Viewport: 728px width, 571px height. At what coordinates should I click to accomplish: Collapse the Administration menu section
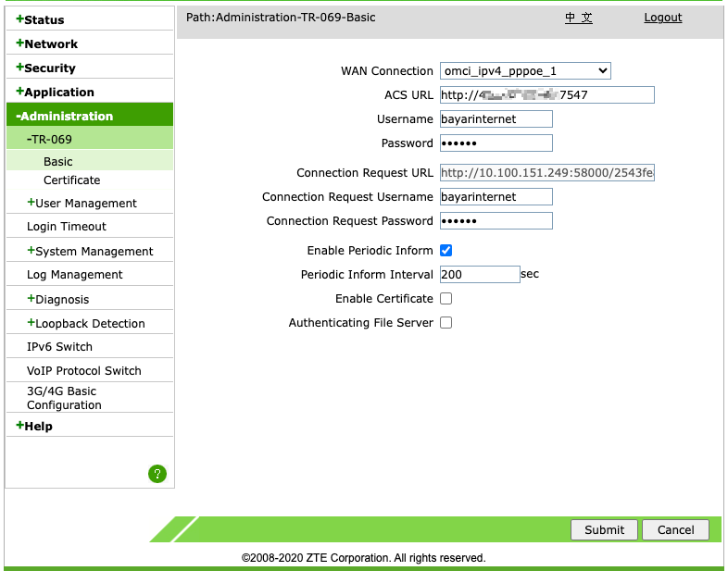coord(65,116)
